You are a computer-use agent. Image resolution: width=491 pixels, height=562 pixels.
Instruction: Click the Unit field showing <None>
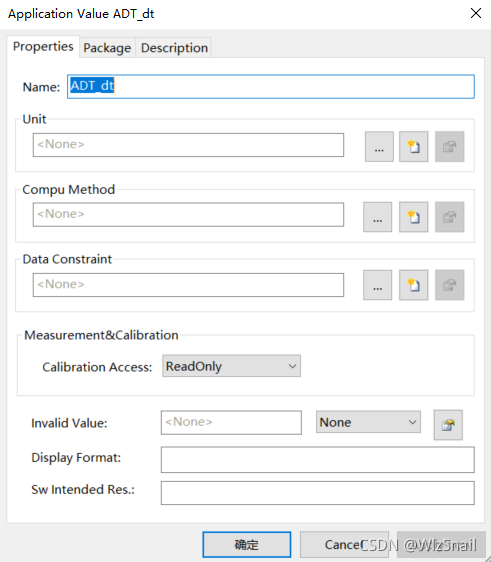[188, 145]
